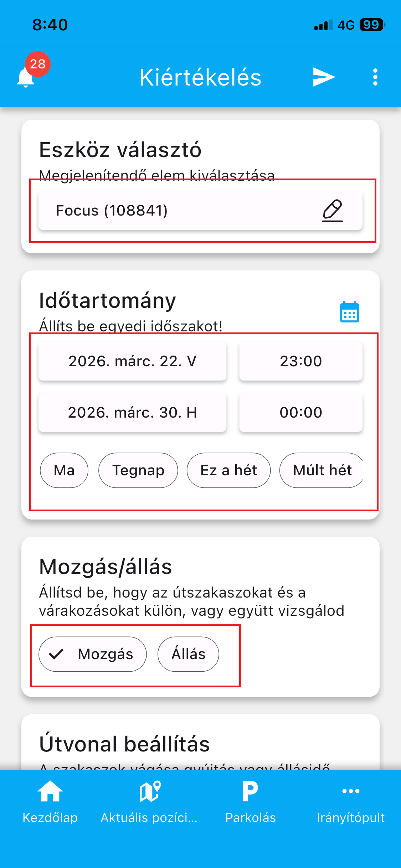Open the calendar date range picker

point(349,312)
